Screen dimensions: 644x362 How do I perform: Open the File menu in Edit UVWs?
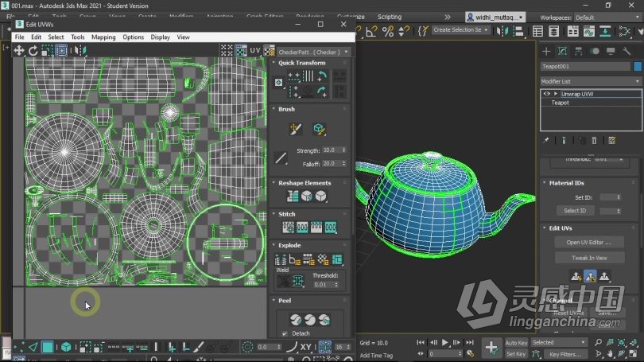tap(19, 37)
